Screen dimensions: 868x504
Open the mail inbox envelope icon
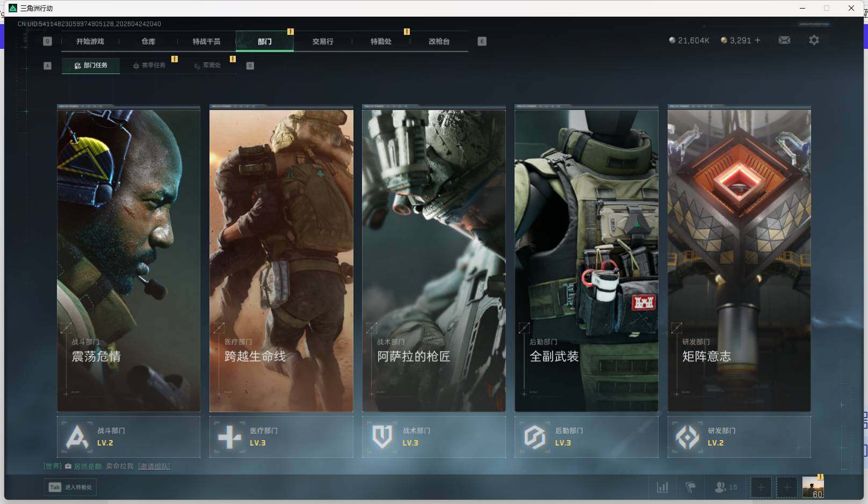point(784,40)
